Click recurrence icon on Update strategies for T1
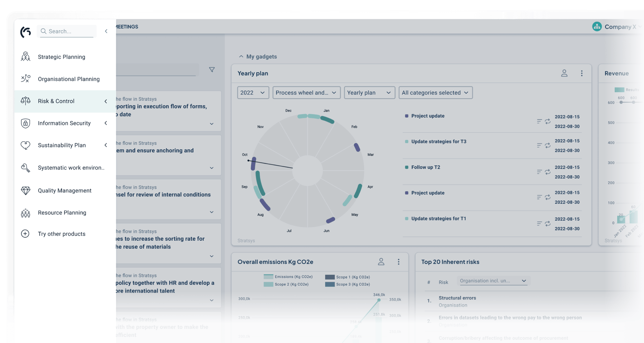 pyautogui.click(x=548, y=224)
